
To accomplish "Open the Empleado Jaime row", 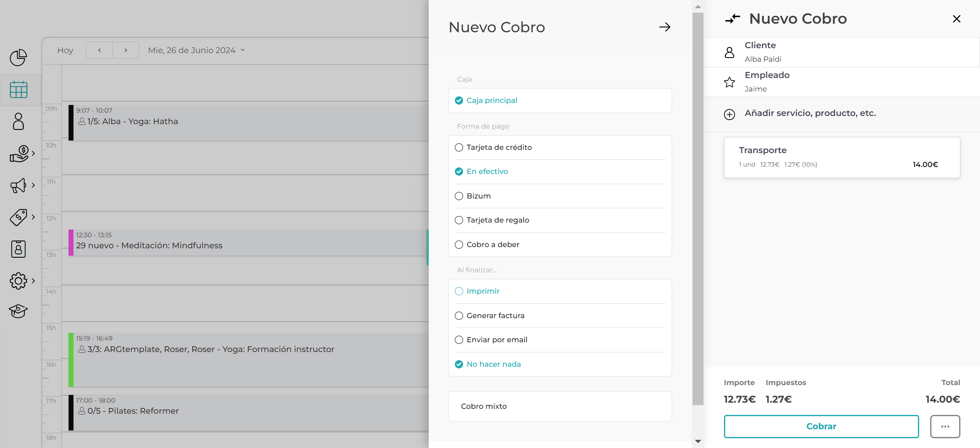I will point(842,82).
